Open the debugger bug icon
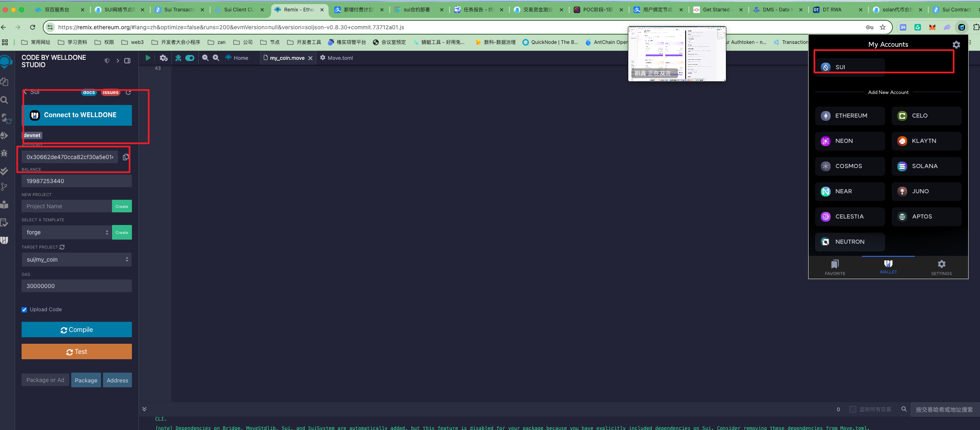Viewport: 980px width, 430px height. point(4,153)
